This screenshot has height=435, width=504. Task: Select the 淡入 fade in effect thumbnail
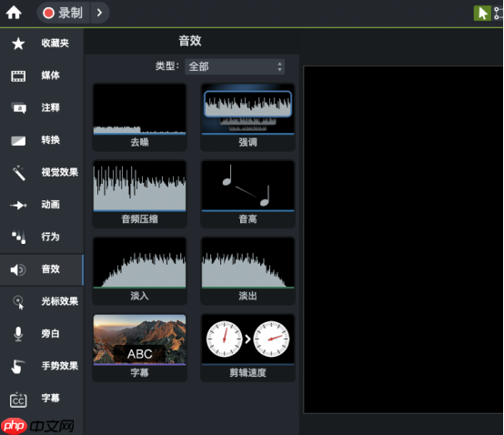tap(139, 263)
